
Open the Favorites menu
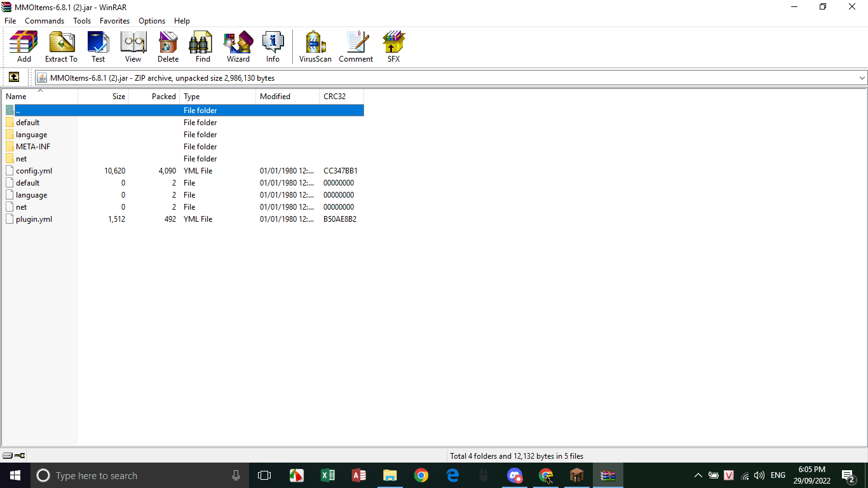(x=114, y=21)
